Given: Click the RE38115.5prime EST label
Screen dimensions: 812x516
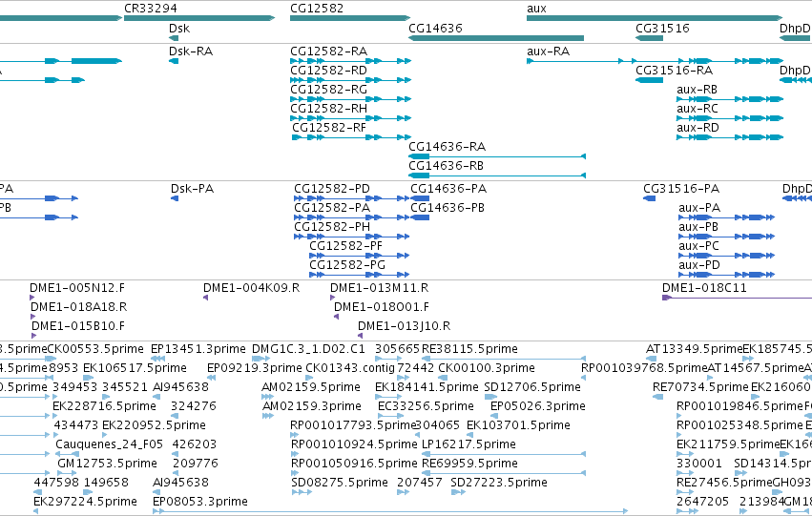Looking at the screenshot, I should 469,349.
